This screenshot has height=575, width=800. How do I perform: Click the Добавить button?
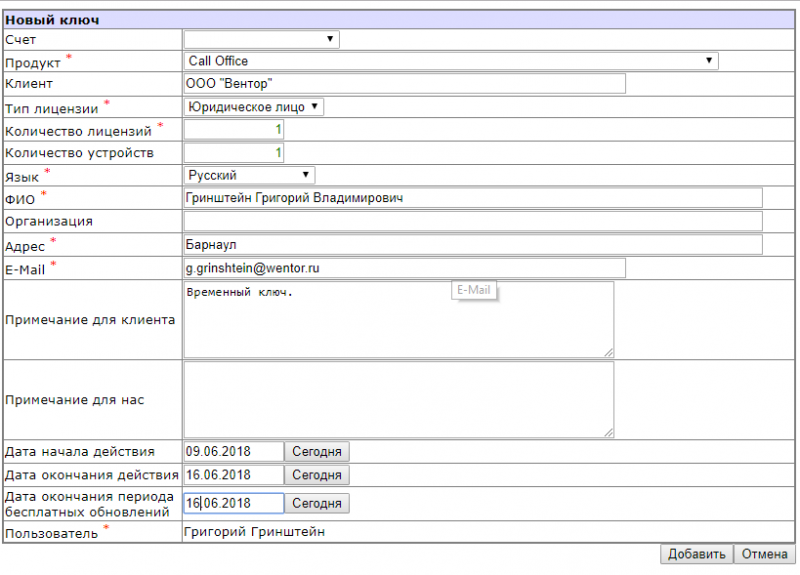697,554
